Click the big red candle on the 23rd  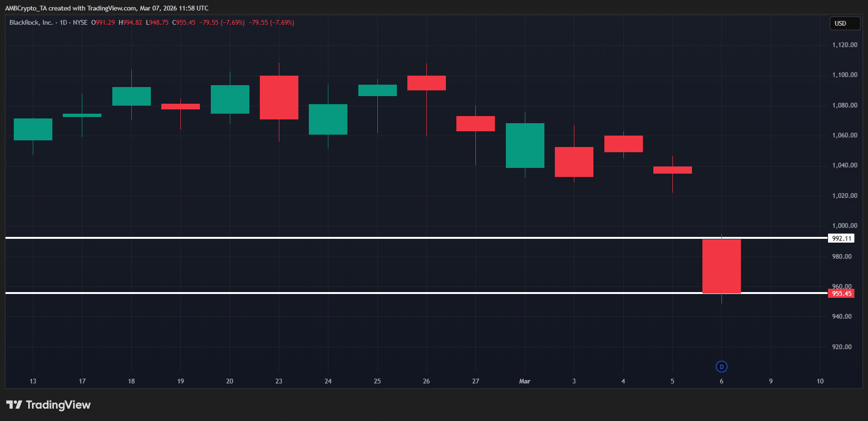coord(279,98)
